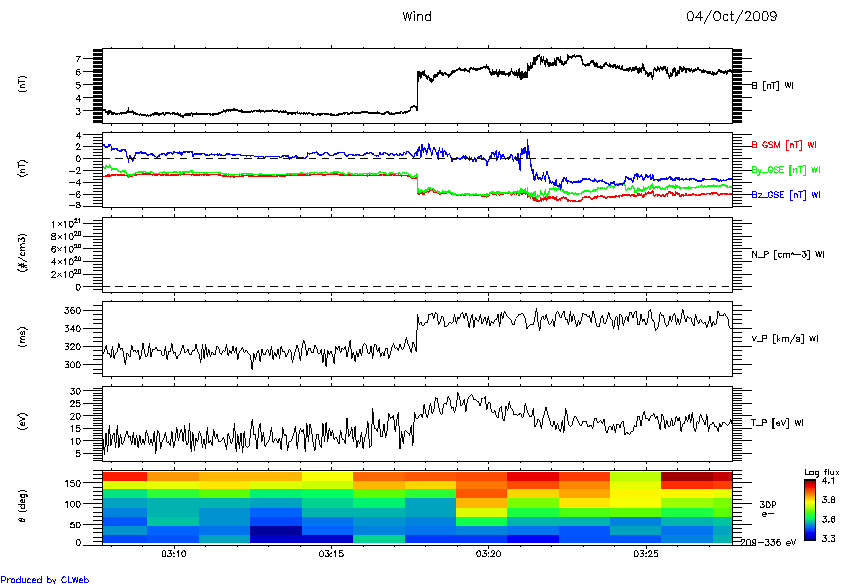The image size is (864, 584).
Task: Click the red "B GSM [nT] WI" legend
Action: coord(784,145)
